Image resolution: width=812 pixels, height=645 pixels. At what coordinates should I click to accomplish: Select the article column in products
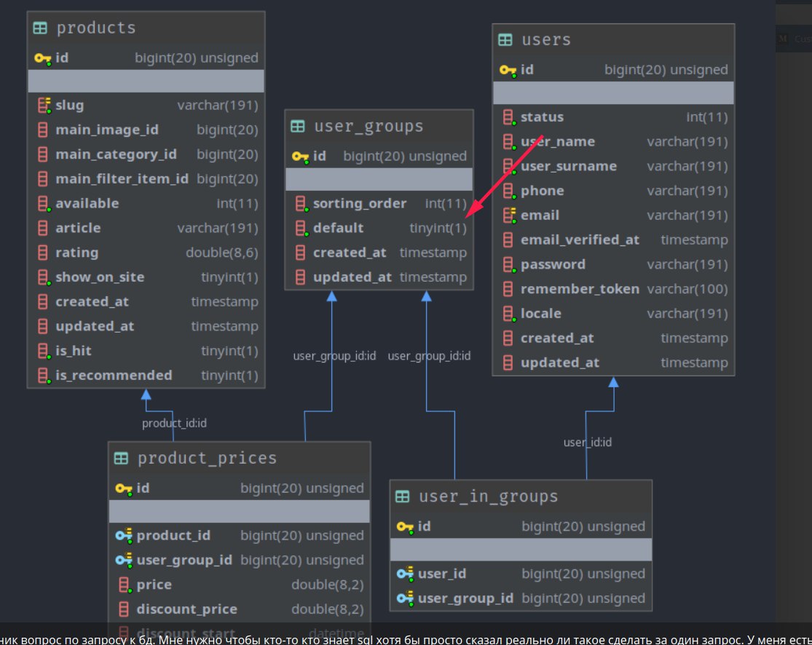(146, 229)
